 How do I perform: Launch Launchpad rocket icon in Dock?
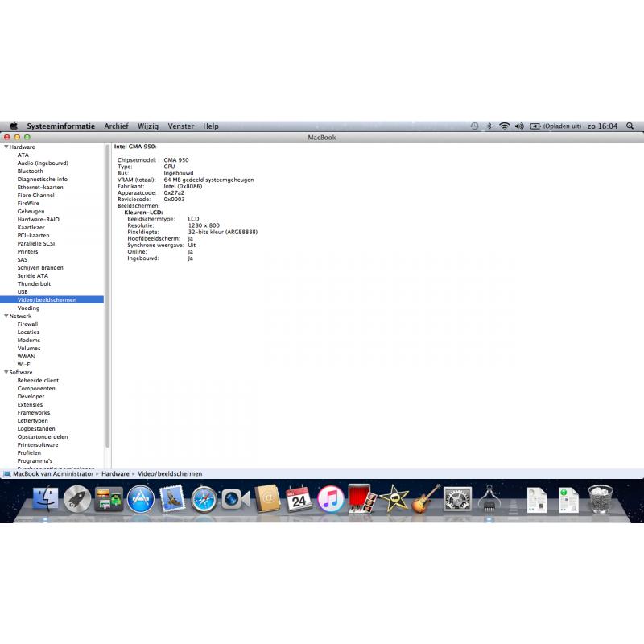pos(77,498)
